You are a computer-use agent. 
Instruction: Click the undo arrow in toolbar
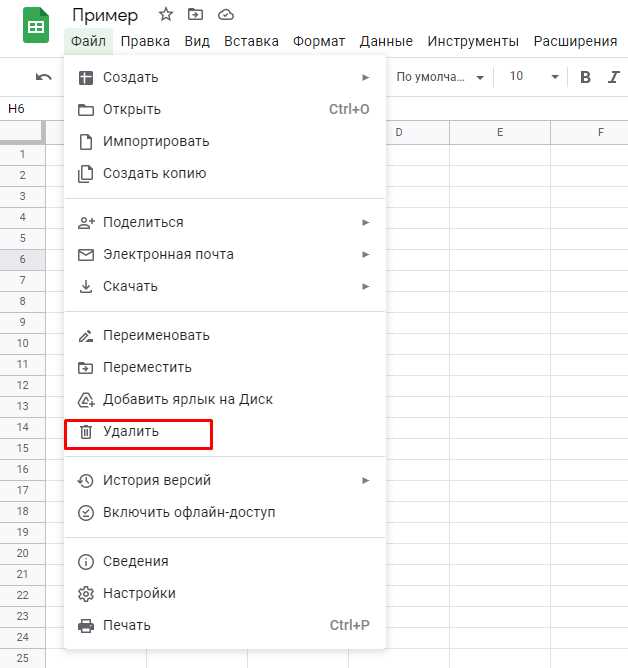pos(43,77)
